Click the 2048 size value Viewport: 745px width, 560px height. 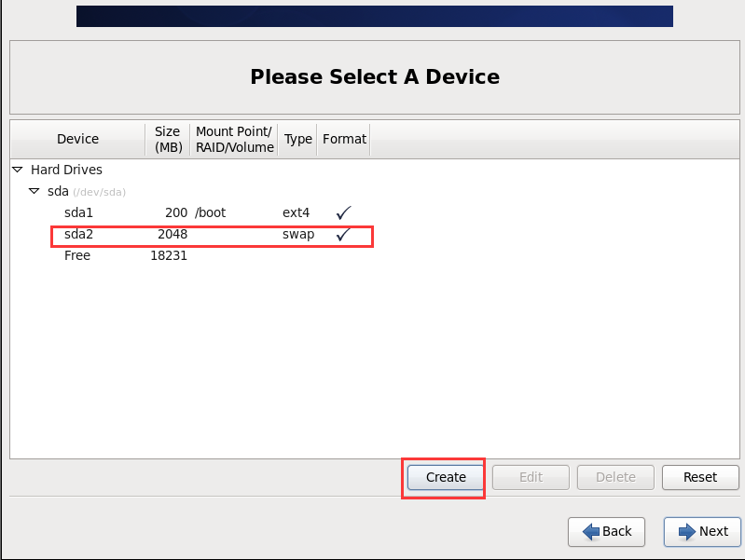(172, 234)
